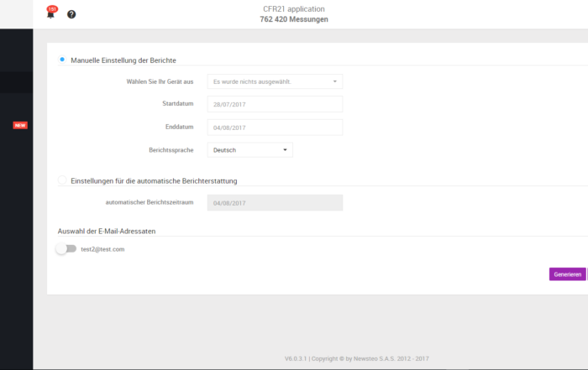Click the 762 420 Messungen text
The image size is (588, 370).
click(x=294, y=19)
